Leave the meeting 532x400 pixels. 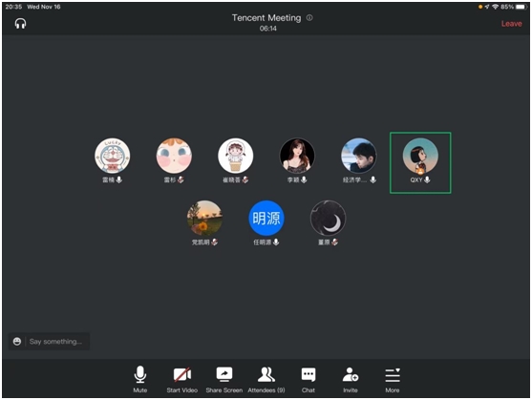coord(511,24)
